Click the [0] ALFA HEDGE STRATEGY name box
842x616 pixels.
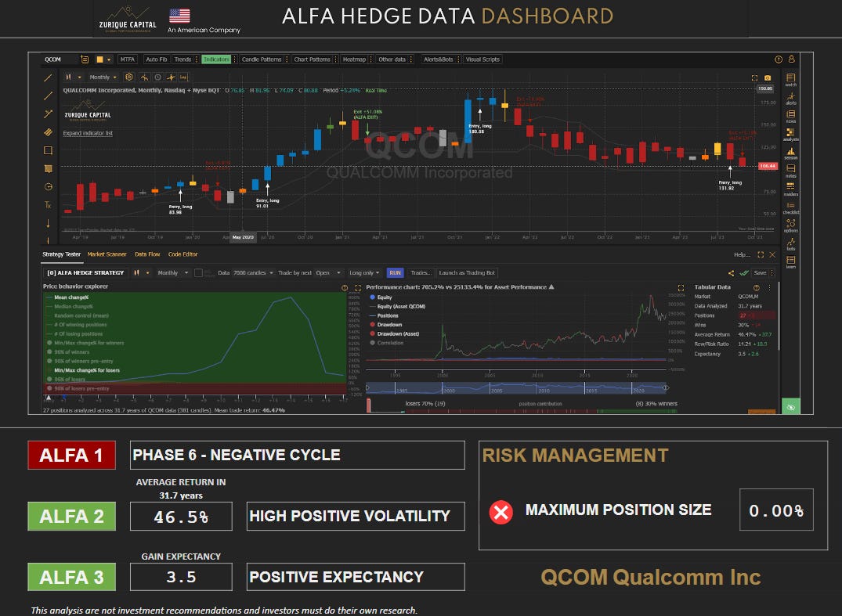point(85,273)
